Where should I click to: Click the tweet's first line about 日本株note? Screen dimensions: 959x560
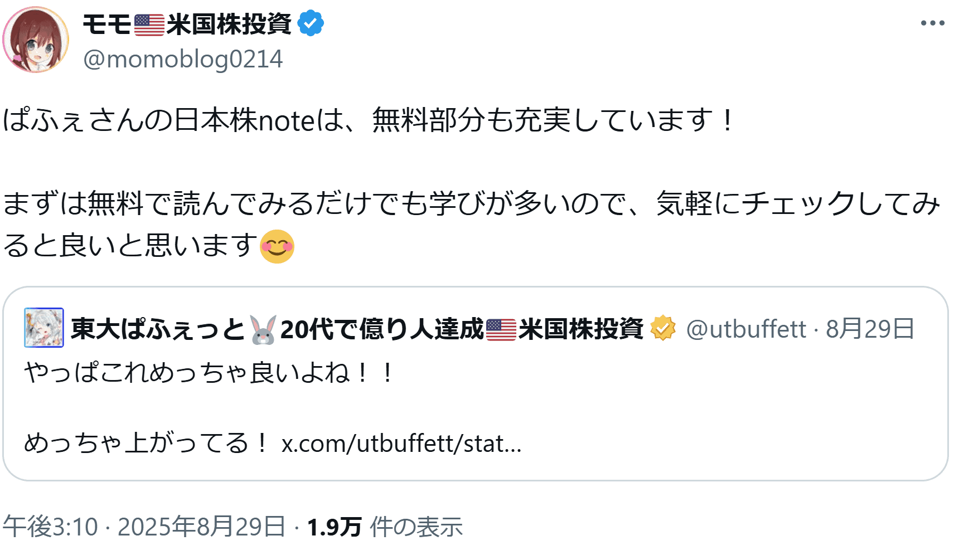click(368, 120)
